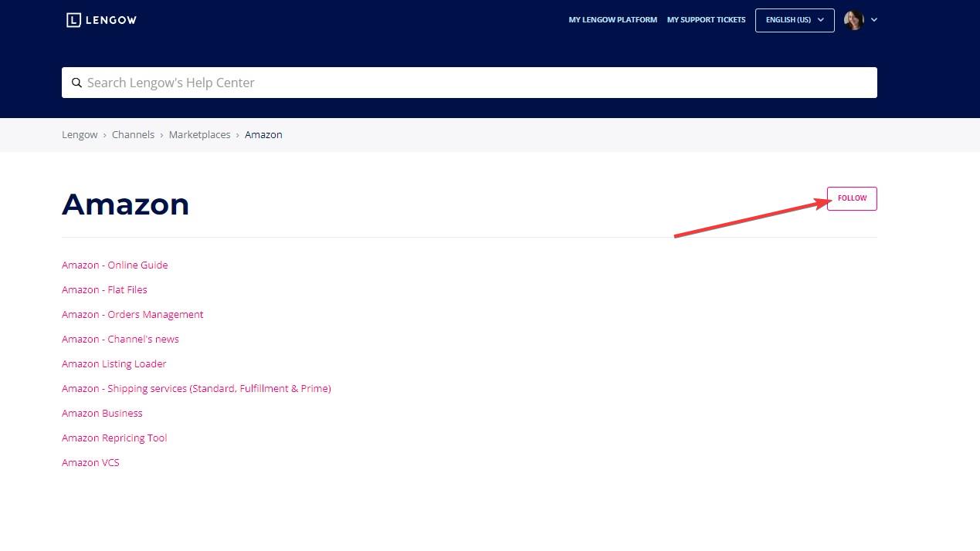Click the search magnifier icon
This screenshot has width=980, height=551.
(76, 83)
